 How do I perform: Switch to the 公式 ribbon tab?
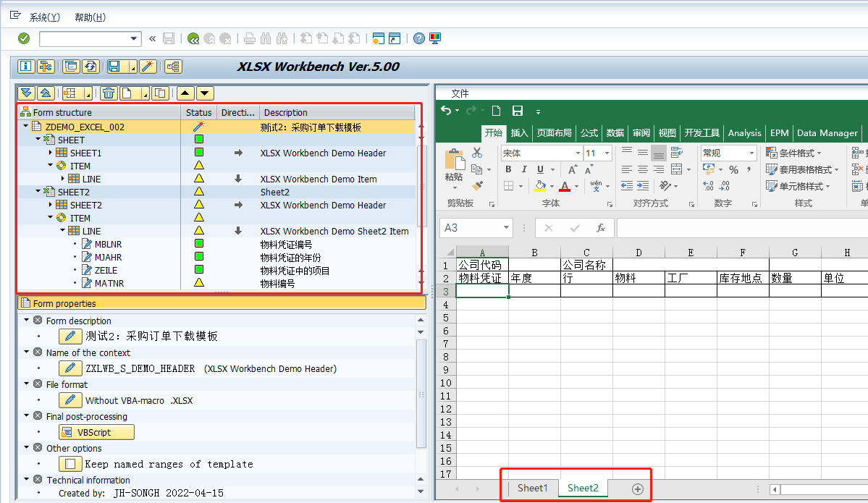tap(589, 132)
